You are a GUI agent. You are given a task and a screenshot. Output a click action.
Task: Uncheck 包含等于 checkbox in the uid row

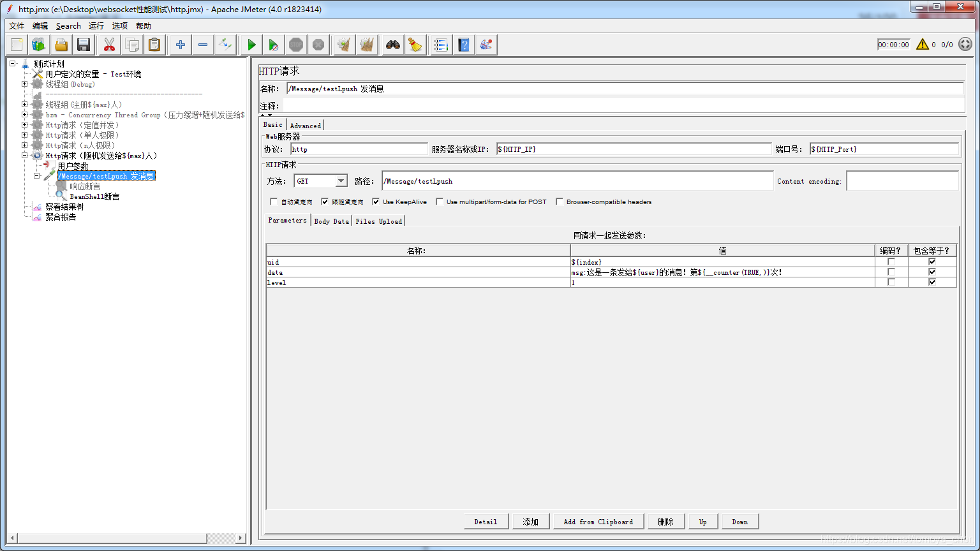[x=932, y=261]
